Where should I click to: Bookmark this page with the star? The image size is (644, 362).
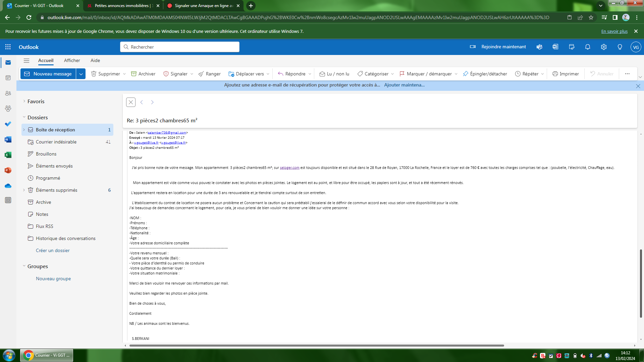click(x=591, y=17)
